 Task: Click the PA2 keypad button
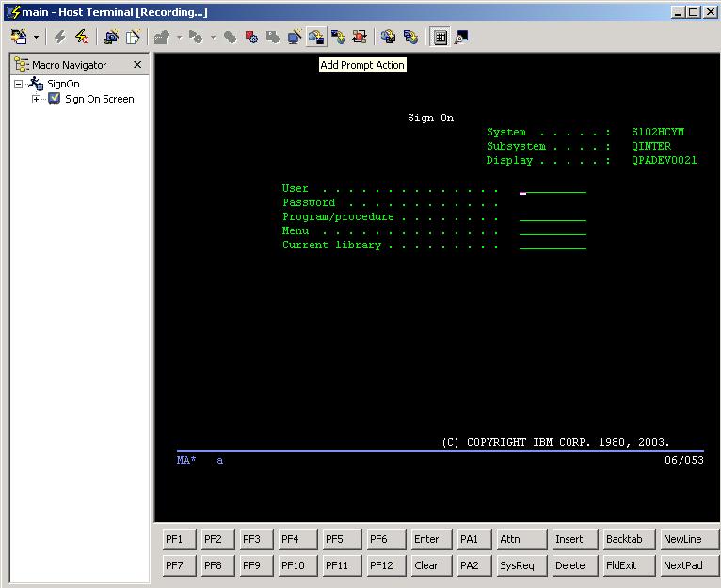(474, 565)
